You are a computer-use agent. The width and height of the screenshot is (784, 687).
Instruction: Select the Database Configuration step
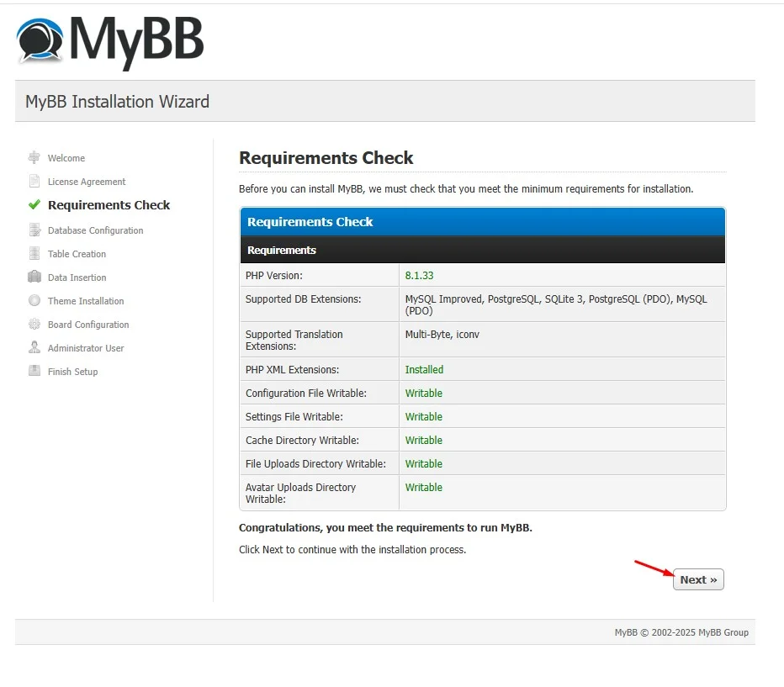(x=96, y=230)
